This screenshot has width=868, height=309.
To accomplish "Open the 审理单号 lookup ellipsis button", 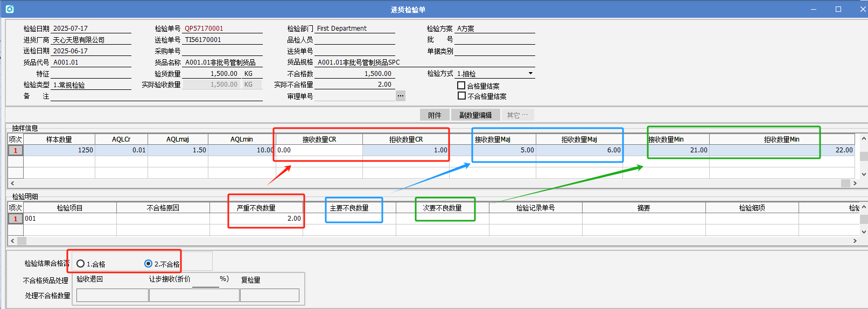I will [400, 96].
